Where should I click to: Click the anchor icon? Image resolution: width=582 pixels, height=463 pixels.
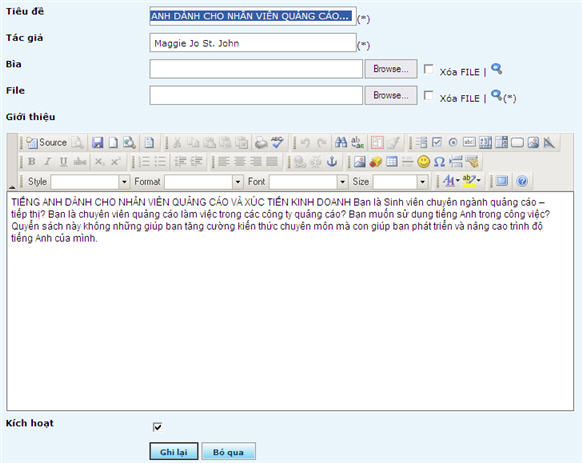click(331, 162)
